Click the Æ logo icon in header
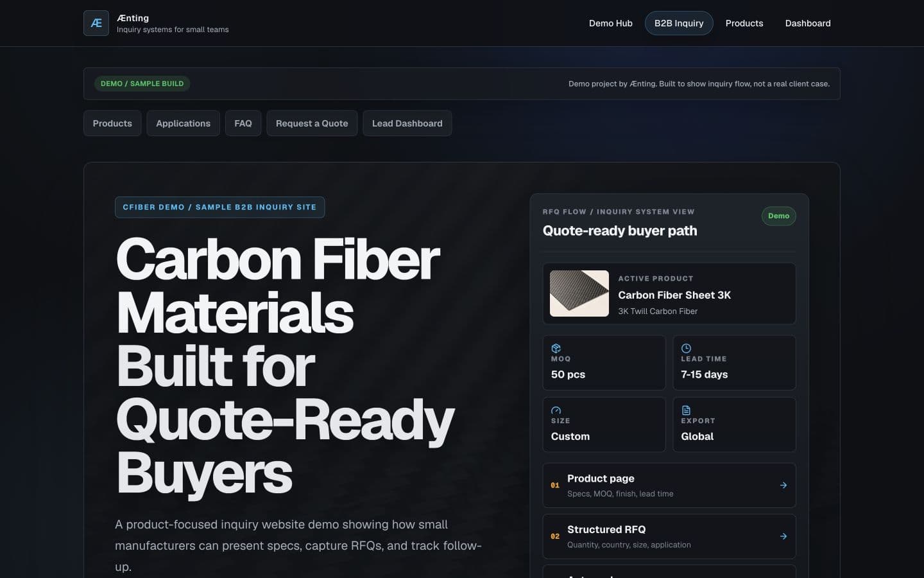924x578 pixels. pyautogui.click(x=96, y=23)
